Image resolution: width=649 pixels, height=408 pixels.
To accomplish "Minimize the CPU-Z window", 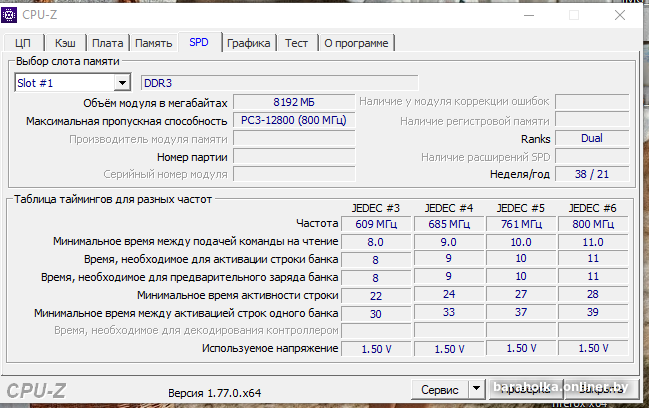I will pos(529,15).
